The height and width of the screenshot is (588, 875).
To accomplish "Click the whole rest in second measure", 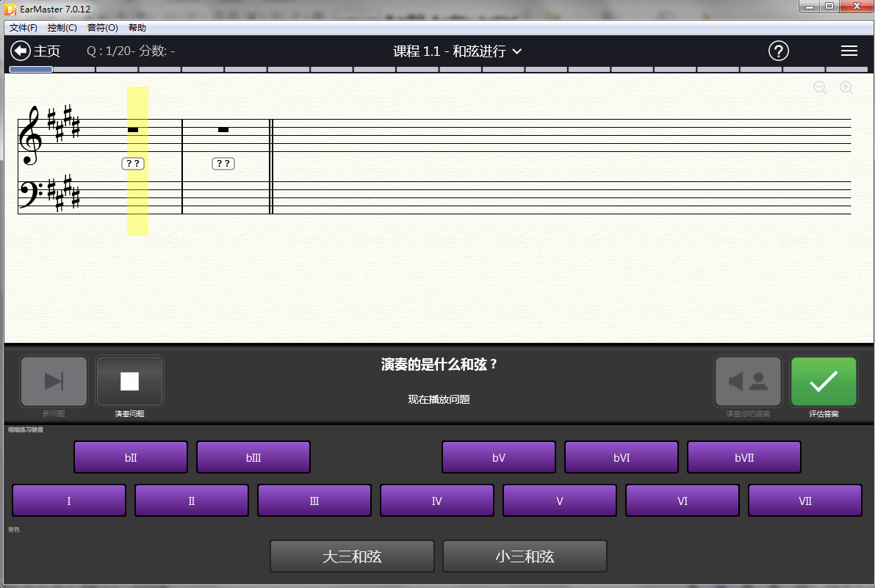I will pyautogui.click(x=223, y=130).
